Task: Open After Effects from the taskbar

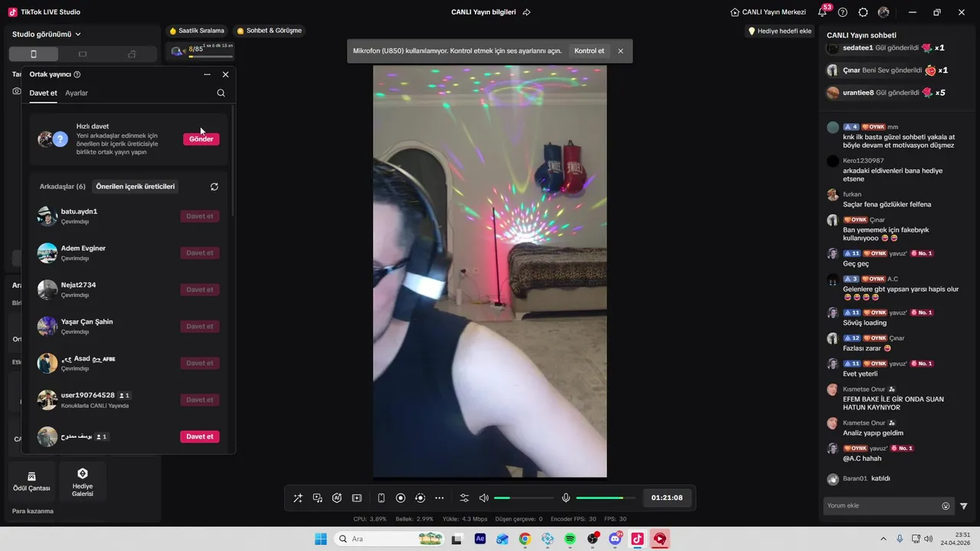Action: [x=480, y=539]
